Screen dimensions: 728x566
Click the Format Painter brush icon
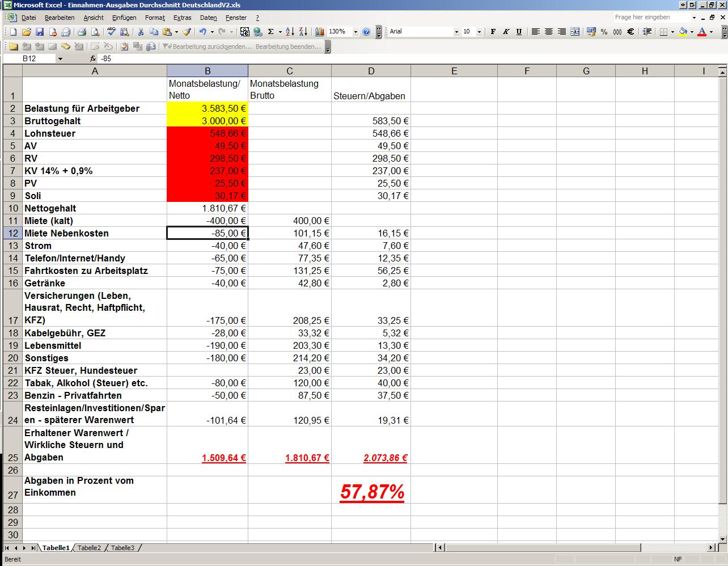coord(187,32)
